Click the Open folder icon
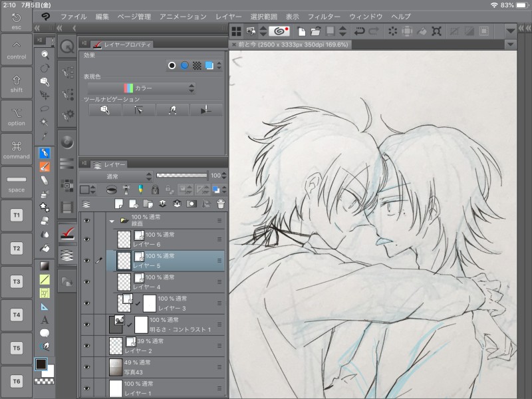The image size is (532, 399). click(x=315, y=31)
